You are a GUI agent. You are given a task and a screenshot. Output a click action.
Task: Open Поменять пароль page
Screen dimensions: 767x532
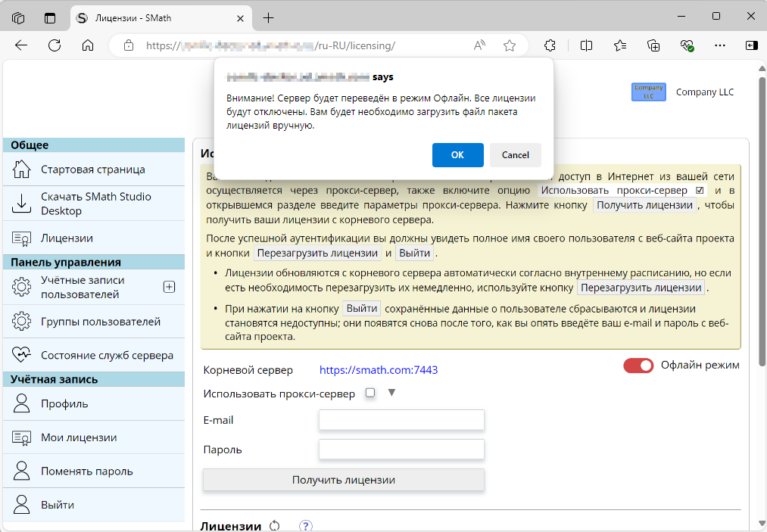[87, 471]
